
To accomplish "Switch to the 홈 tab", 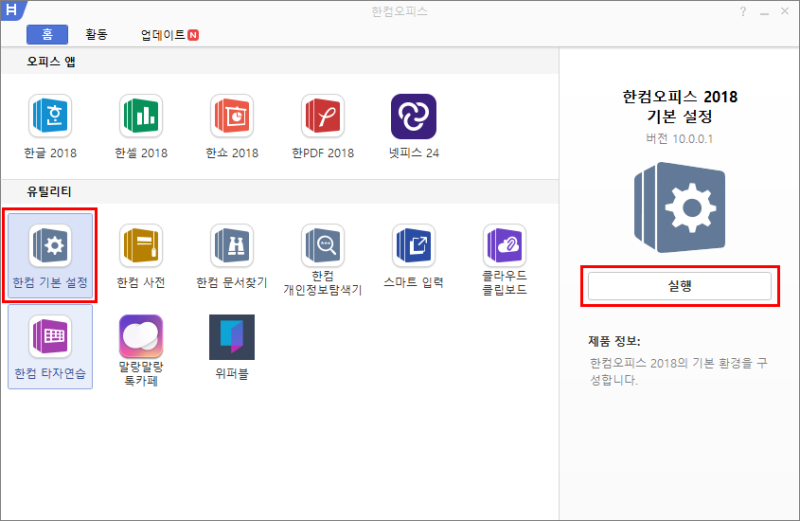I will (47, 35).
